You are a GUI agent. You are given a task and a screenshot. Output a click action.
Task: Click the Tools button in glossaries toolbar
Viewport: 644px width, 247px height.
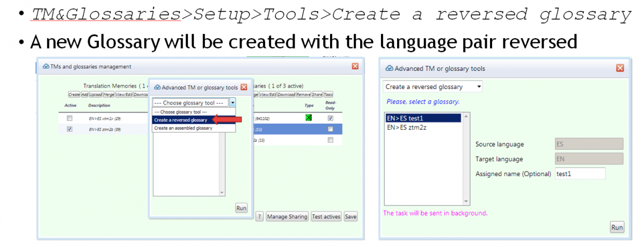pos(328,95)
